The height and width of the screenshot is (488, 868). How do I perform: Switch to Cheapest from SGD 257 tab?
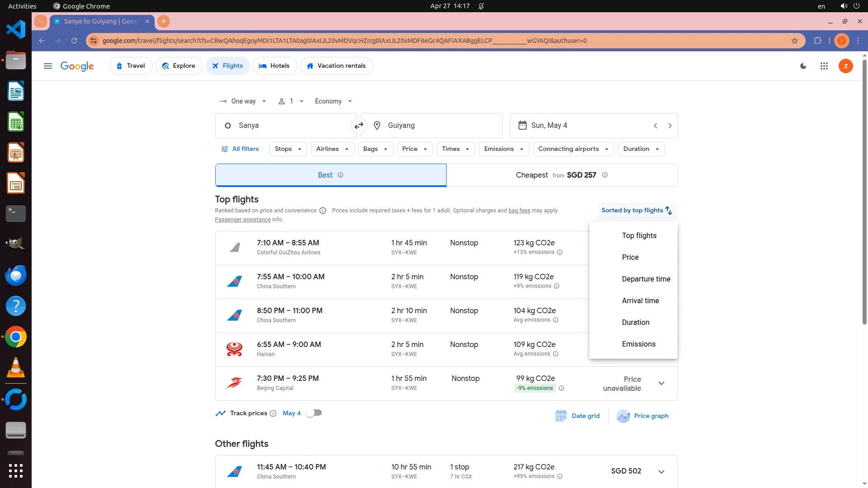coord(561,175)
